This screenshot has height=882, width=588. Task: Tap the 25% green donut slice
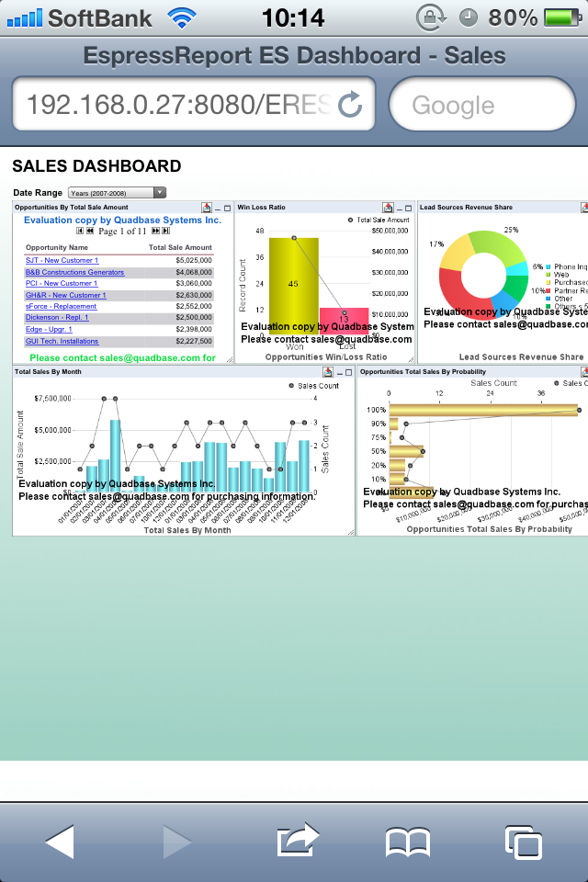tap(498, 244)
